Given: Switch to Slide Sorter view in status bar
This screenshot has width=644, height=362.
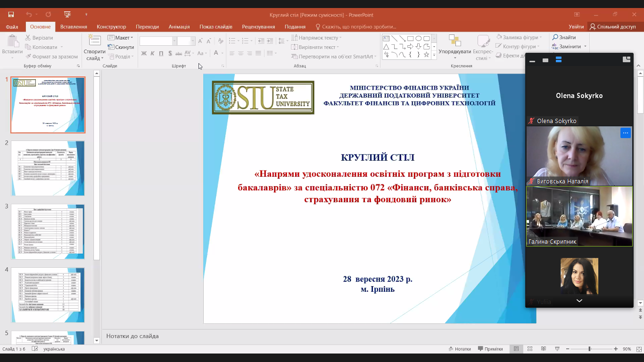Looking at the screenshot, I should click(x=530, y=349).
